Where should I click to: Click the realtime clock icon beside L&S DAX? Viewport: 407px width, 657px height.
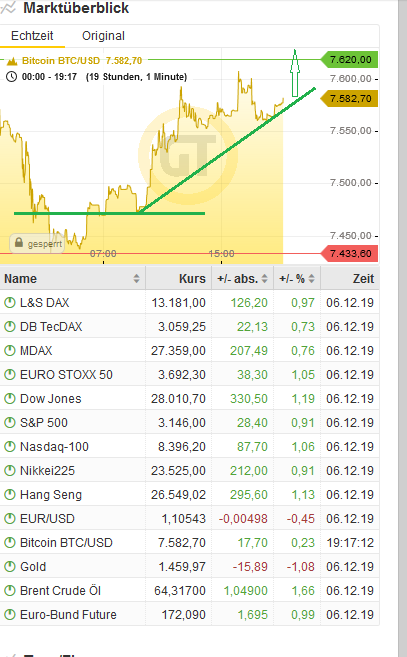[10, 303]
